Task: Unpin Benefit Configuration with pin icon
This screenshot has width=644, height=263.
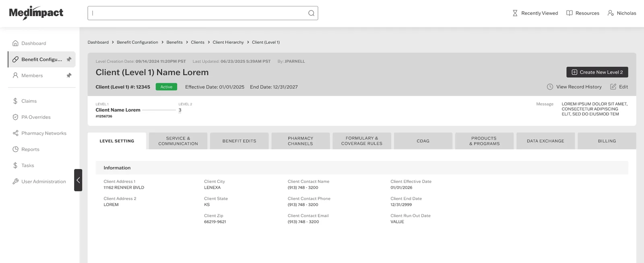Action: pyautogui.click(x=69, y=59)
